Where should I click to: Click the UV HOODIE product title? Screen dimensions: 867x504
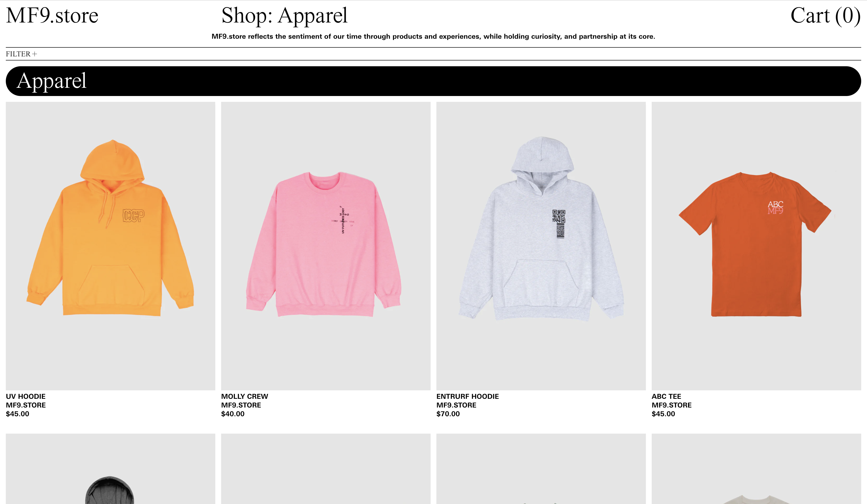click(x=26, y=396)
